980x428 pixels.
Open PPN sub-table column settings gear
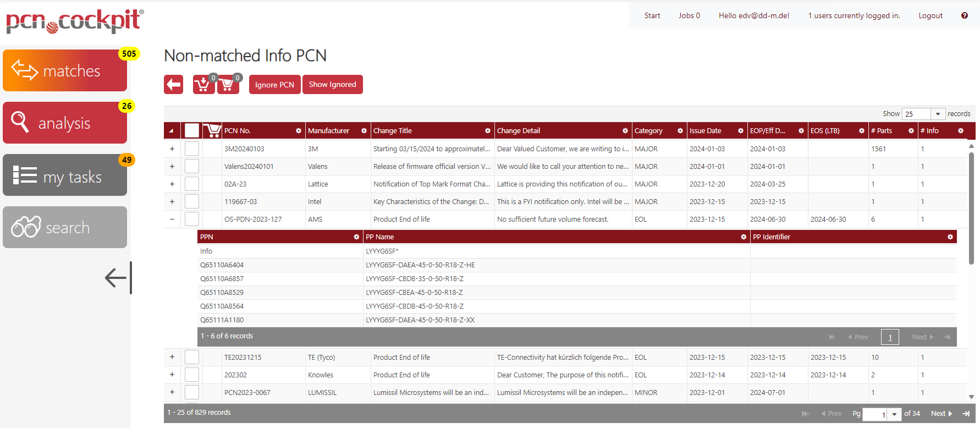[x=356, y=237]
